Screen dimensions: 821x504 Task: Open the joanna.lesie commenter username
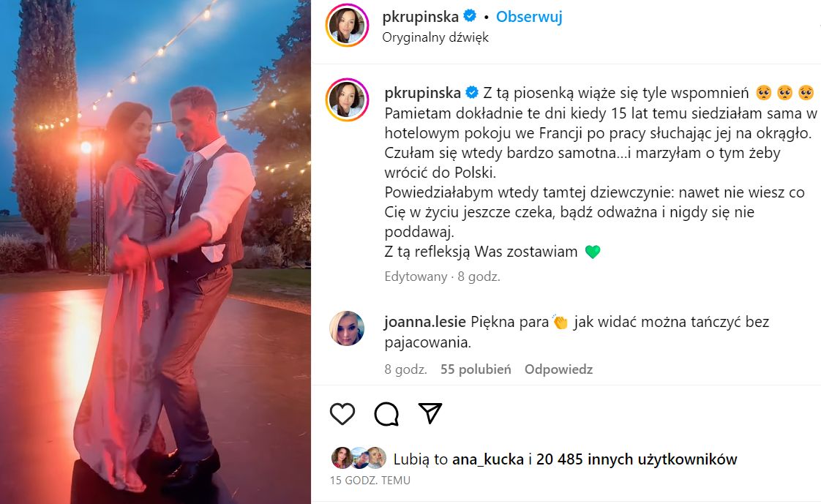pyautogui.click(x=424, y=322)
